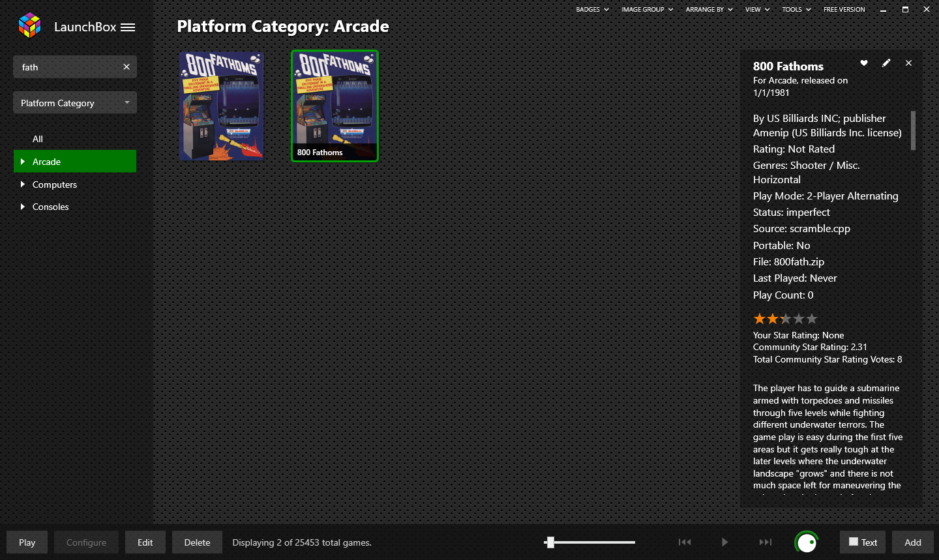Viewport: 939px width, 560px height.
Task: Adjust the image size slider handle
Action: pyautogui.click(x=550, y=542)
